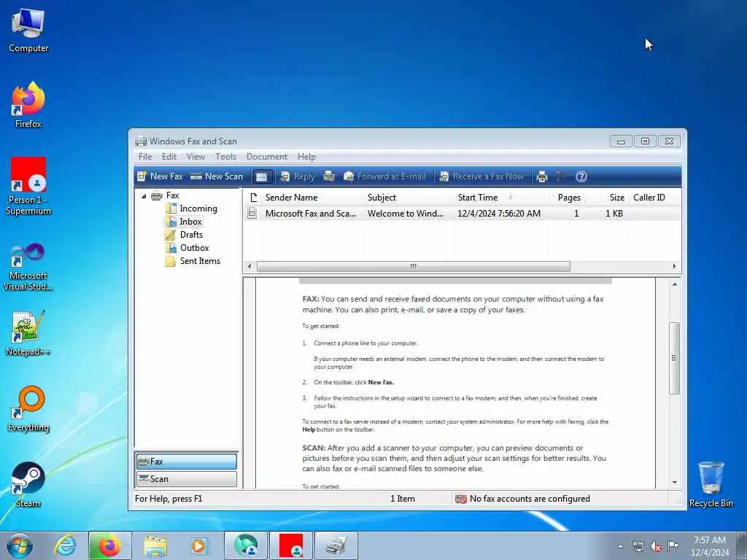Open the Notepad++ desktop shortcut

coord(28,333)
